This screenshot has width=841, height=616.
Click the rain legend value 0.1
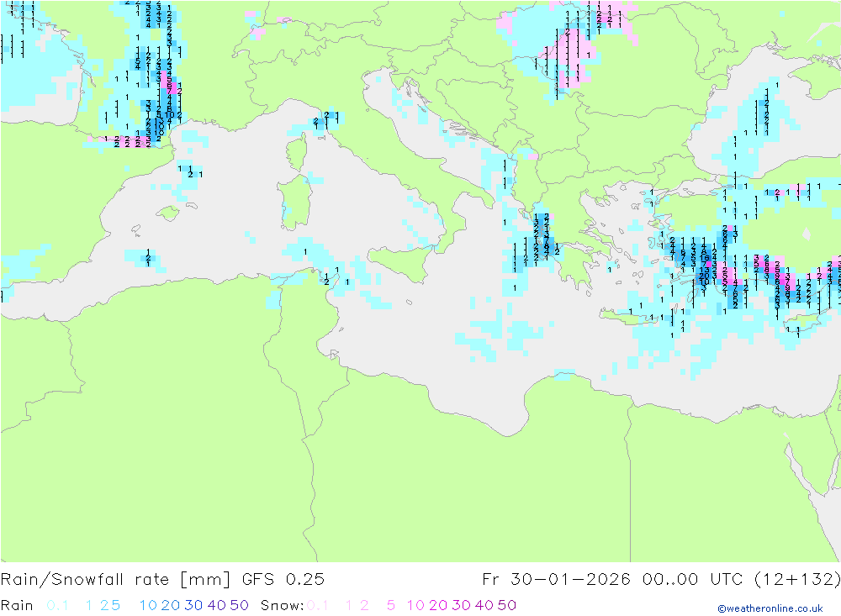(x=57, y=605)
